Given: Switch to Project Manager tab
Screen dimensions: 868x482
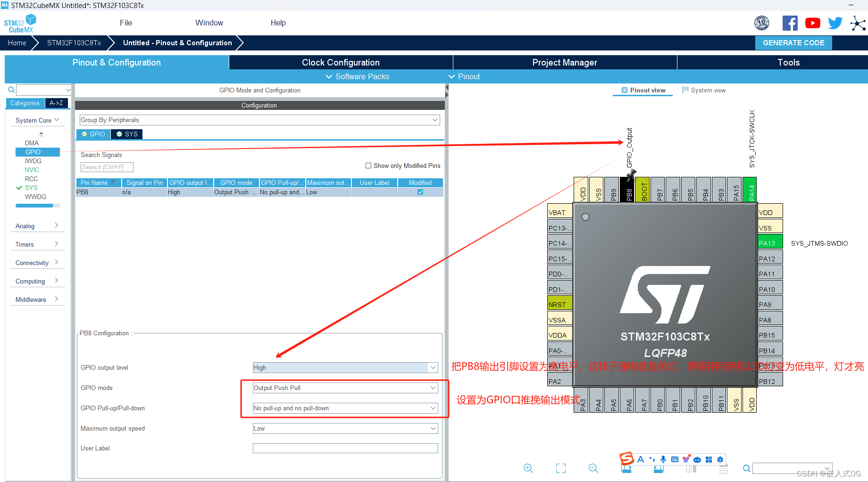Looking at the screenshot, I should point(565,62).
